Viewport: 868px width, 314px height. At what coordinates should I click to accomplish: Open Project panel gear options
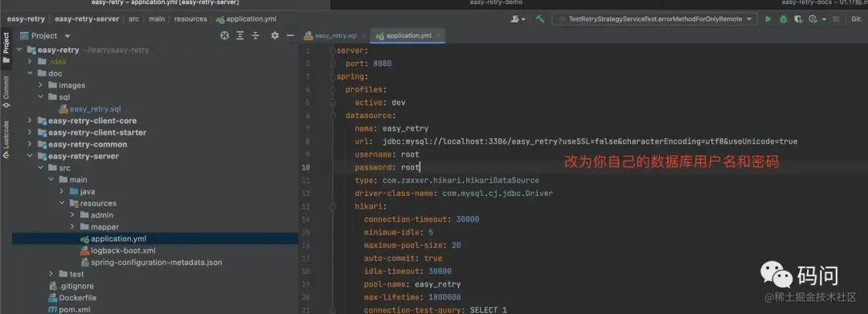tap(275, 35)
